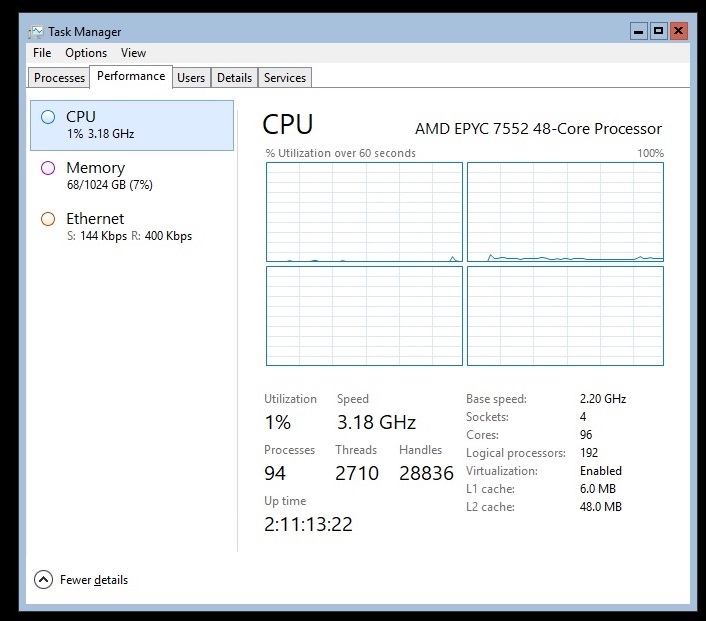
Task: Open the Options menu
Action: 86,53
